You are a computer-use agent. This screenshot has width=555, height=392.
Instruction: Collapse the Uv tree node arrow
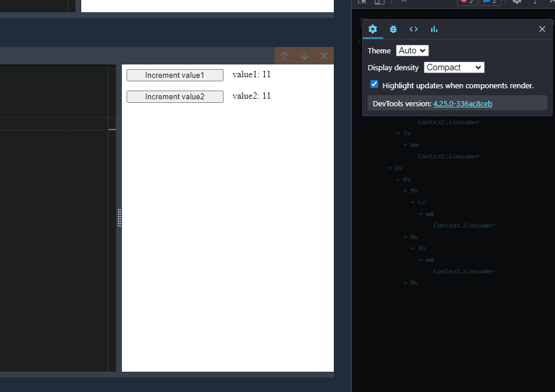click(390, 168)
